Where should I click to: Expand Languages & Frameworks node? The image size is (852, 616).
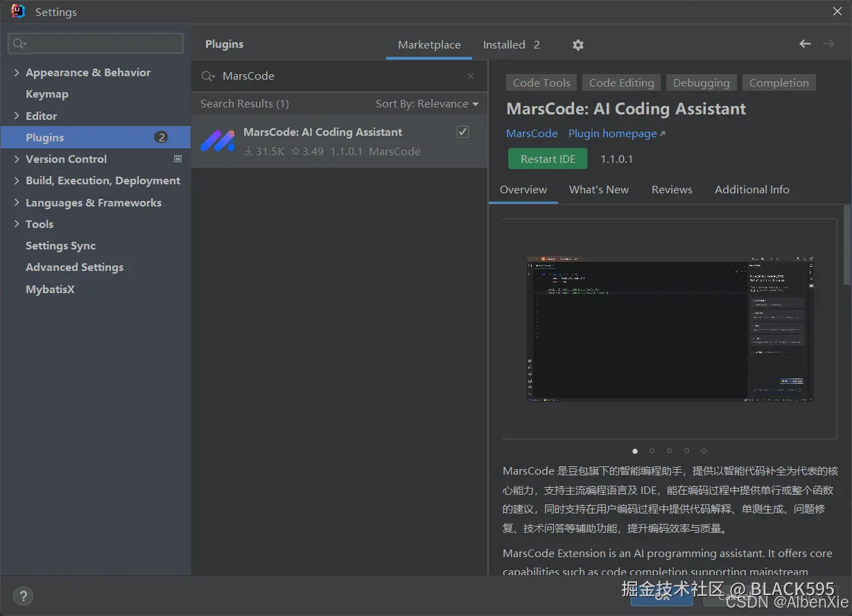click(x=17, y=203)
